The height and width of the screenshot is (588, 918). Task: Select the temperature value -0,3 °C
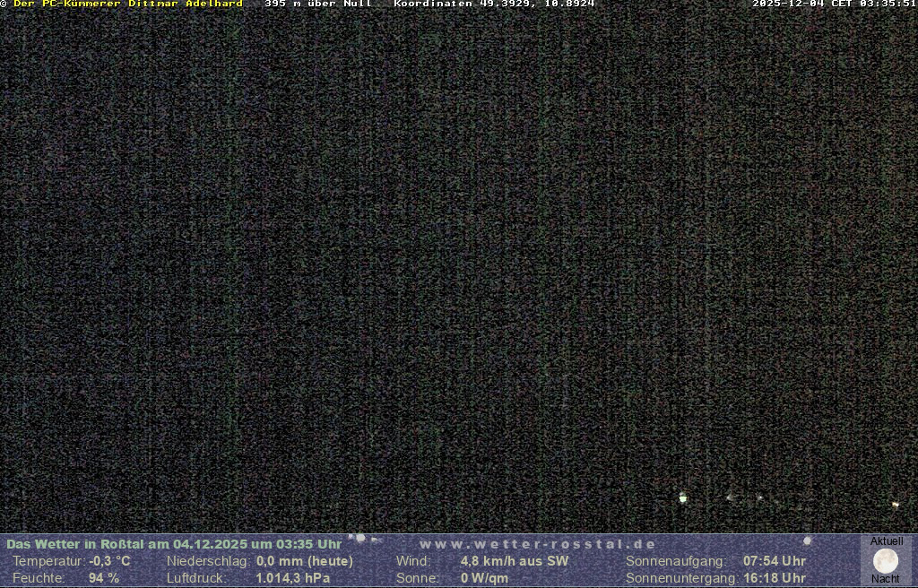point(110,561)
